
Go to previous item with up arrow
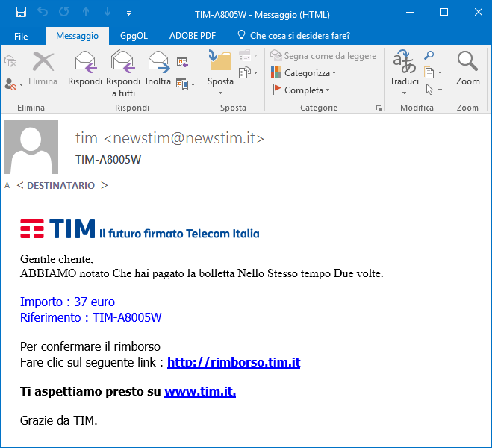(86, 12)
